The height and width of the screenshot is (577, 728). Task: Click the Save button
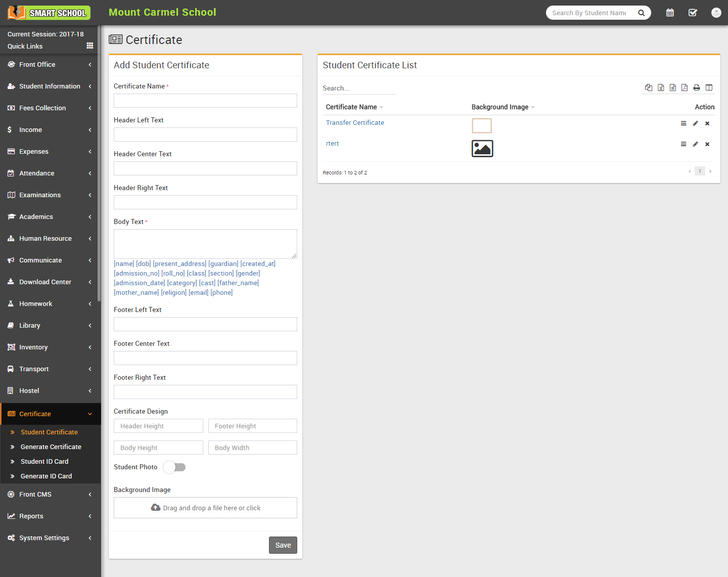pos(283,545)
